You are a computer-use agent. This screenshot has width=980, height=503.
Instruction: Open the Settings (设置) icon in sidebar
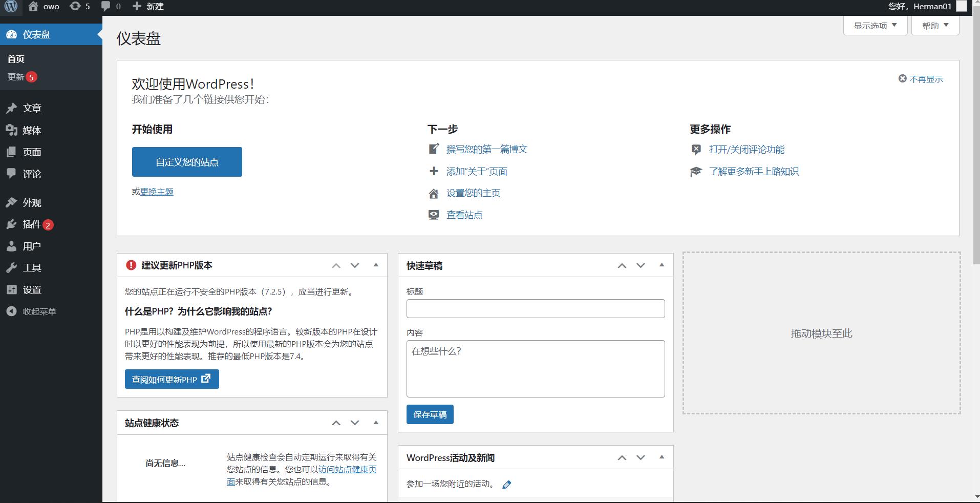12,289
